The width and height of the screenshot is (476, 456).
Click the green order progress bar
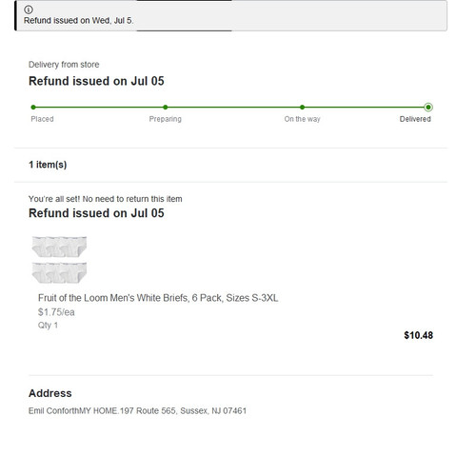coord(230,108)
